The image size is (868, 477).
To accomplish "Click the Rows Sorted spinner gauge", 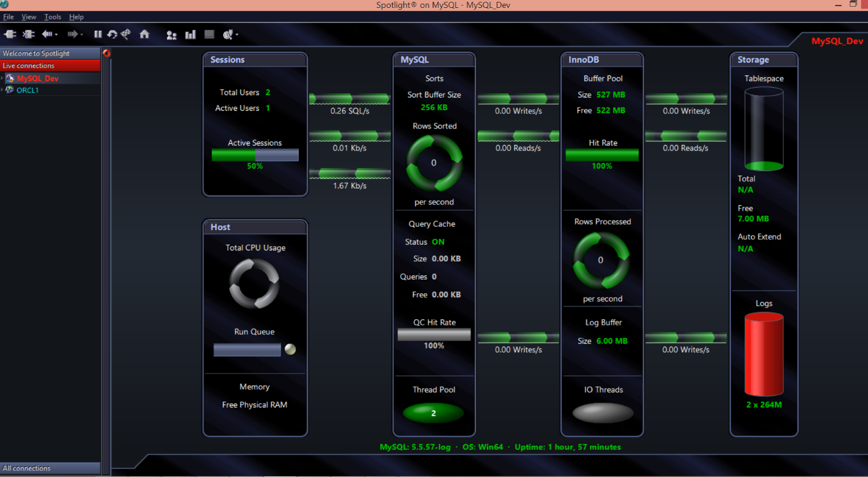I will pos(434,163).
